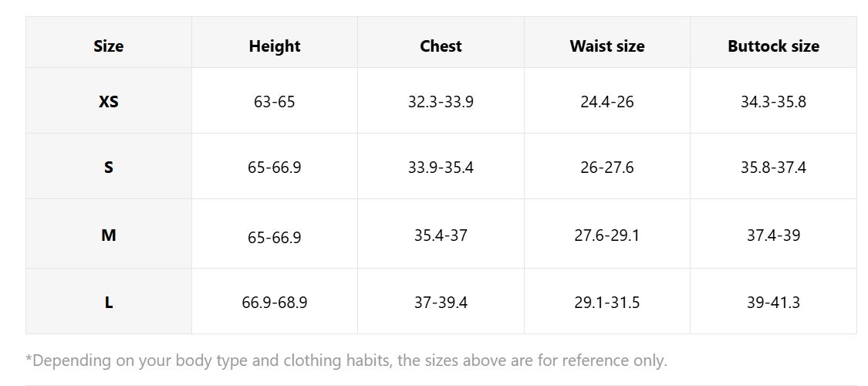The image size is (868, 386).
Task: Click the Size column header
Action: [109, 46]
